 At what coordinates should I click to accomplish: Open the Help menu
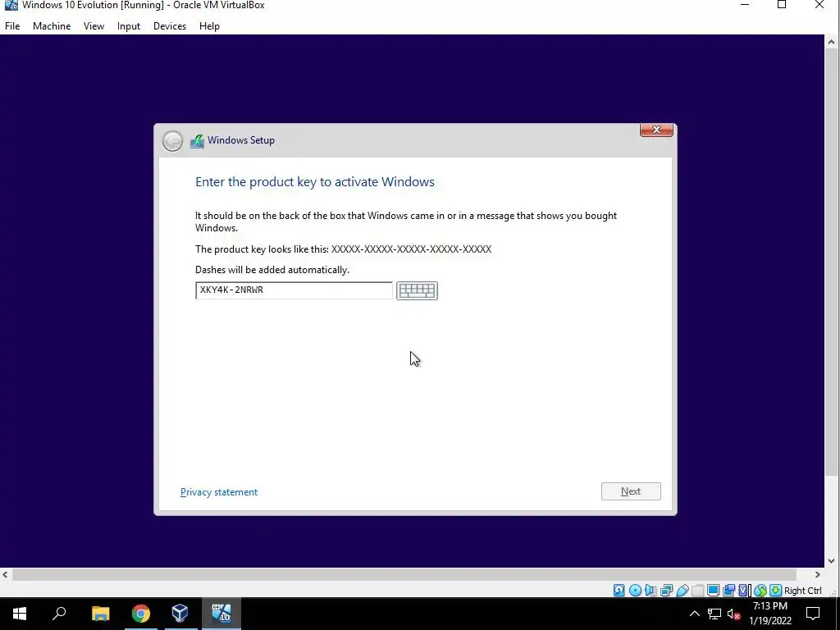tap(209, 26)
